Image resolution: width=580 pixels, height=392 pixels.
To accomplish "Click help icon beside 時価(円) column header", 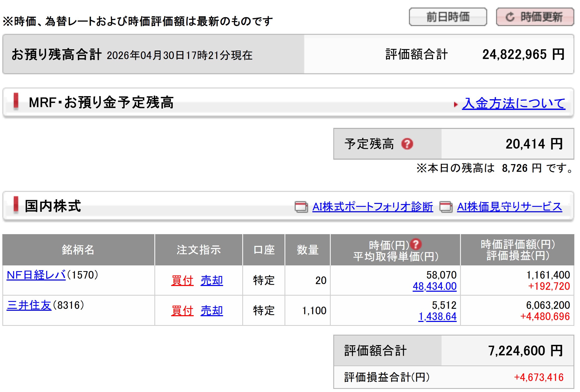I will (416, 244).
